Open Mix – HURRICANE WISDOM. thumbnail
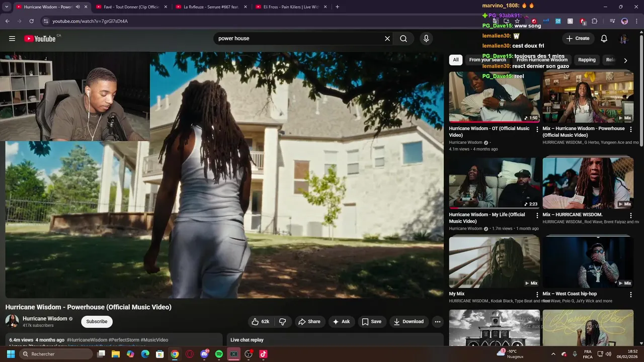Screen dimensions: 644x362 coord(588,183)
